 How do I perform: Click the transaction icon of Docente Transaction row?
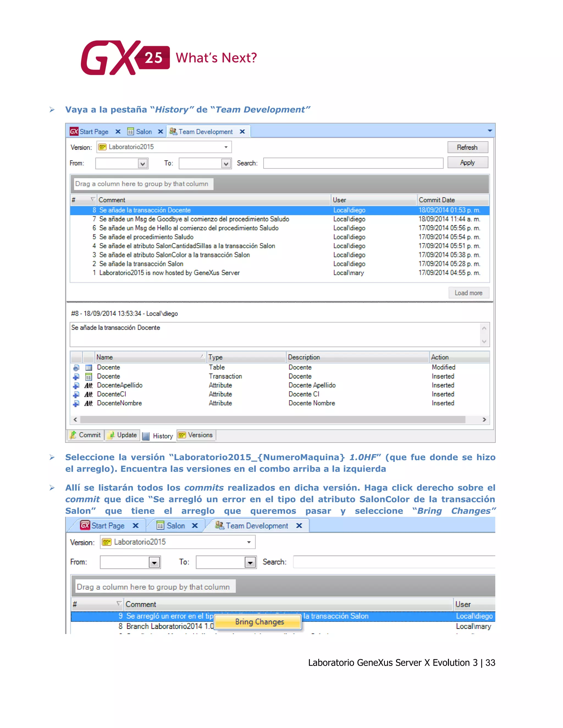click(x=89, y=377)
